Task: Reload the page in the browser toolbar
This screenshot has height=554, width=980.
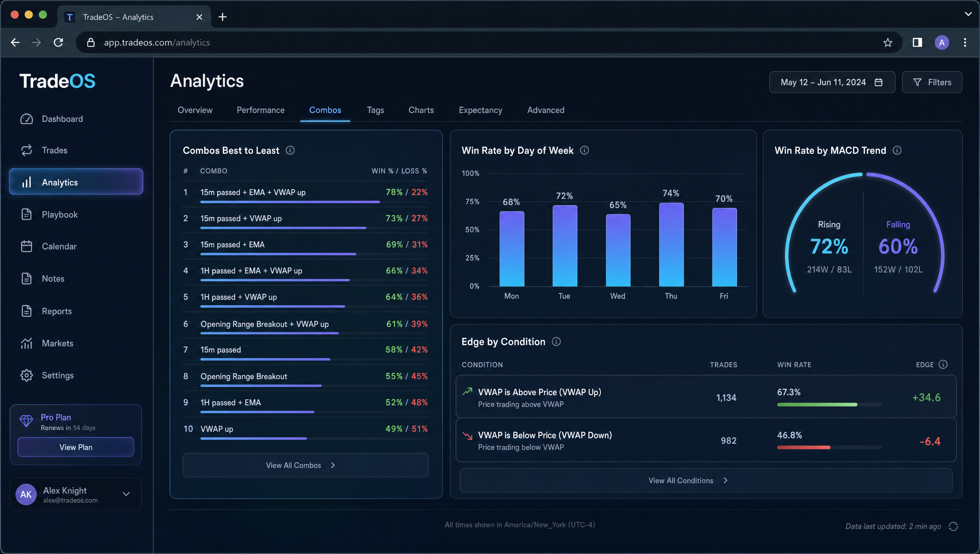Action: point(58,42)
